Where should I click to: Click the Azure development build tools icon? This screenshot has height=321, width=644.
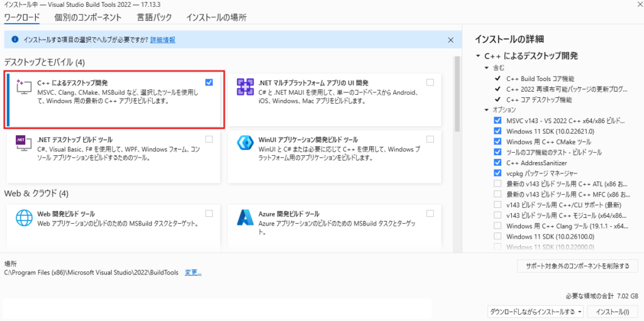click(245, 217)
